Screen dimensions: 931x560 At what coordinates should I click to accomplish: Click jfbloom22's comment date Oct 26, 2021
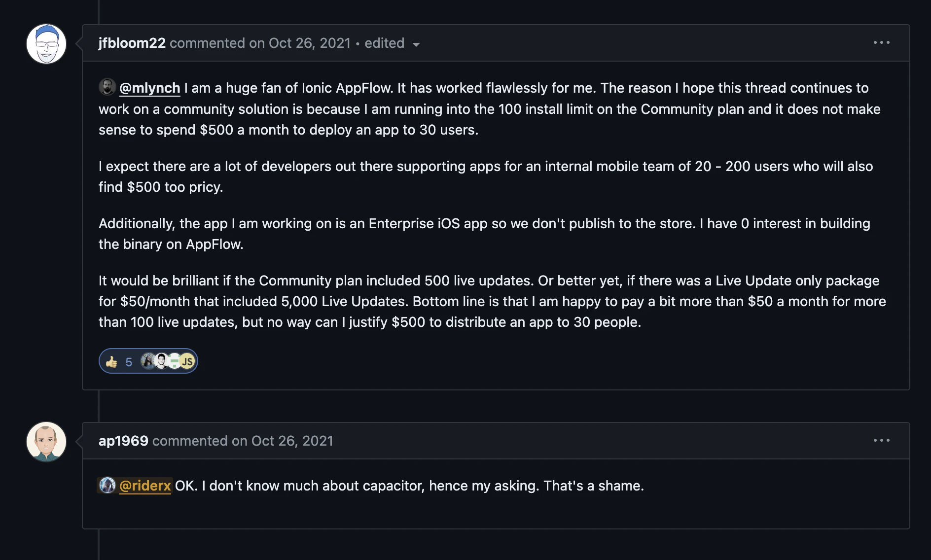310,43
